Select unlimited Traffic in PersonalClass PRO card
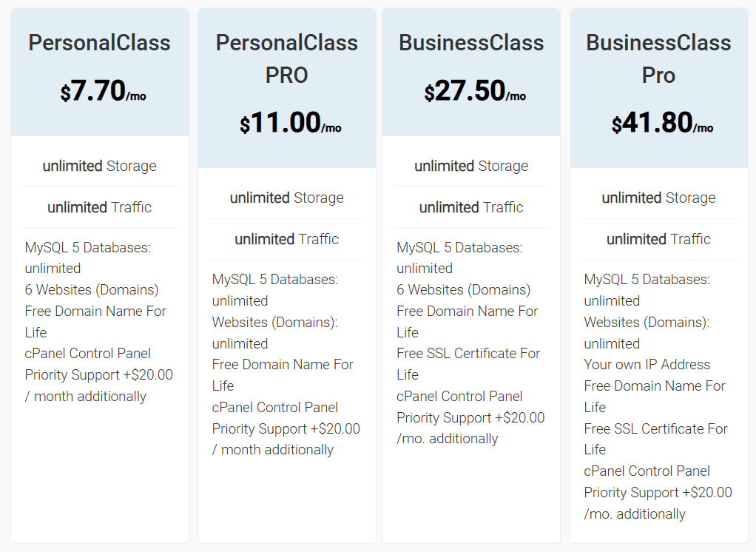The image size is (756, 552). (287, 239)
